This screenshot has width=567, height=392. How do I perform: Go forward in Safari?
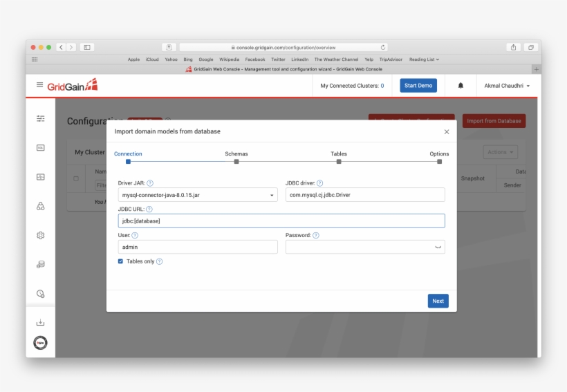pos(71,48)
